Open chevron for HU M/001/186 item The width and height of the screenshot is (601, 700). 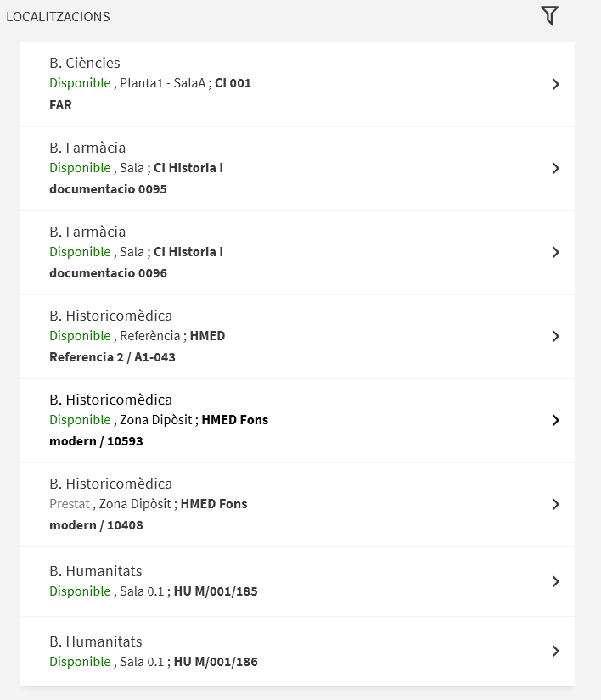point(555,651)
